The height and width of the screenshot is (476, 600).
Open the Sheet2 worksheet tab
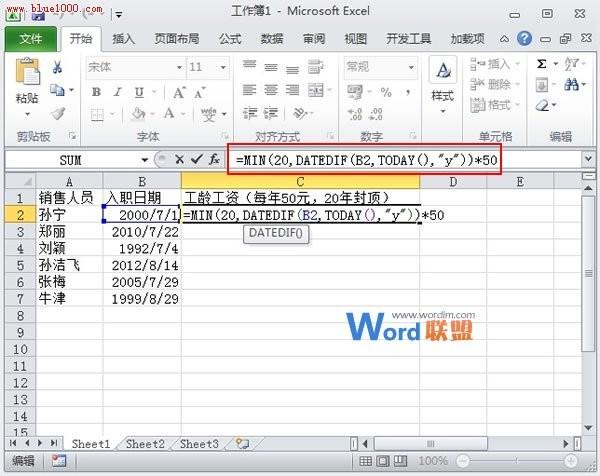tap(145, 444)
